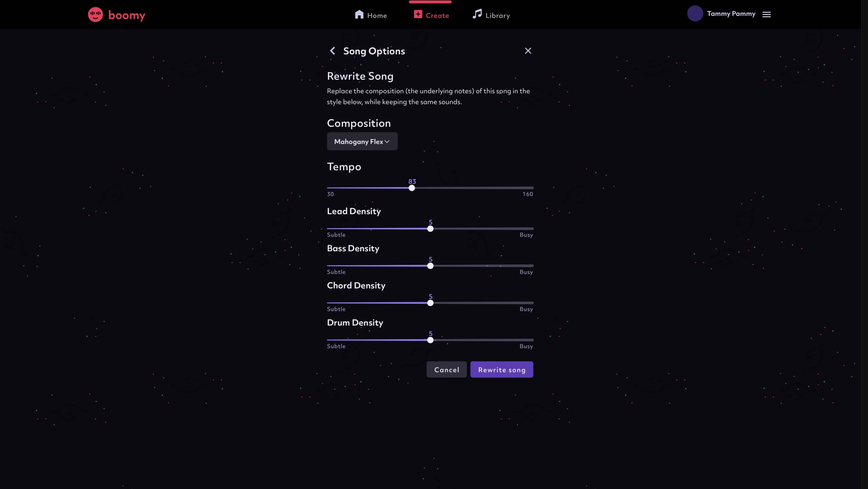
Task: Click the Bass Density slider handle
Action: click(x=430, y=266)
